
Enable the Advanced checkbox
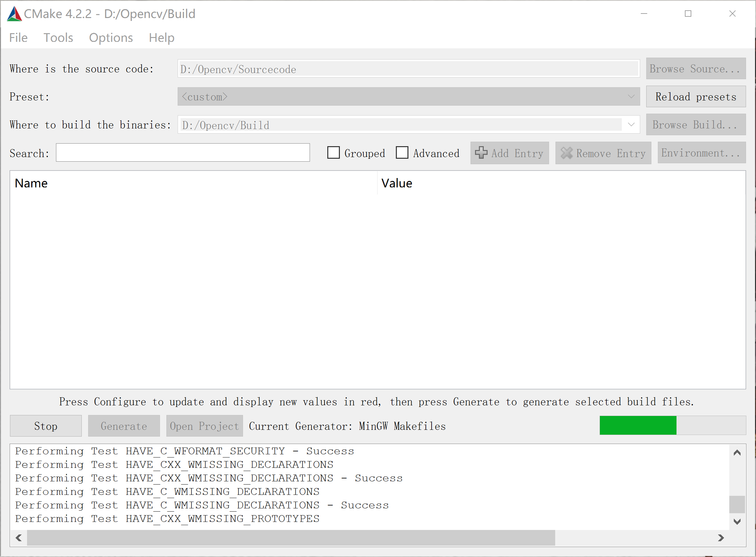coord(402,153)
